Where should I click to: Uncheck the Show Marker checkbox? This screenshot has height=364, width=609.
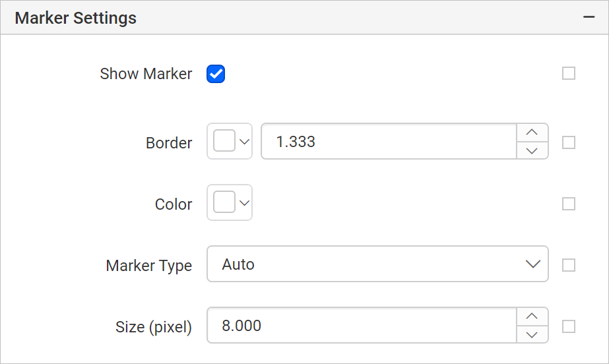[x=216, y=74]
